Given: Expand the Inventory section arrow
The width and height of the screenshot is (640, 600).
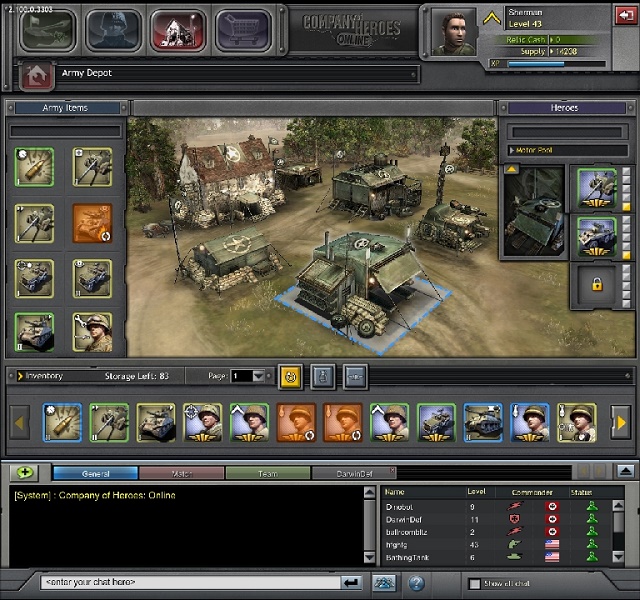Looking at the screenshot, I should pos(20,376).
